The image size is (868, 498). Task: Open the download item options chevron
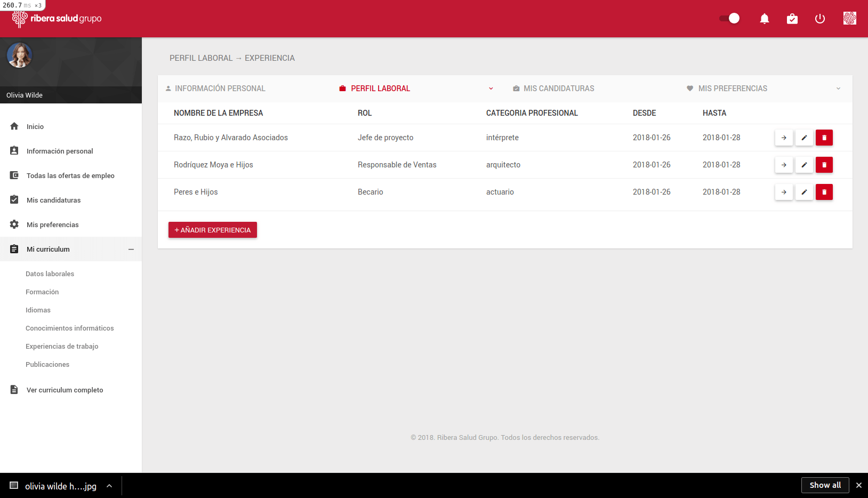coord(109,486)
